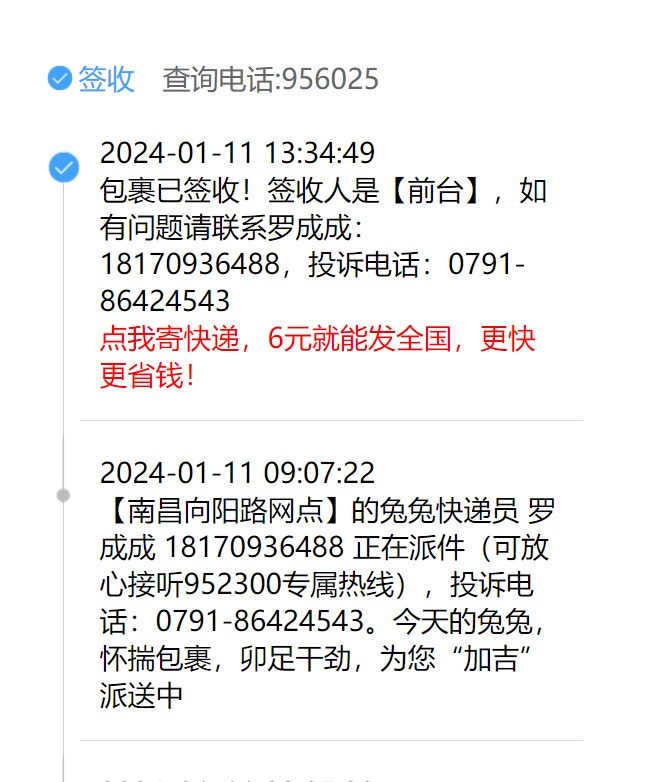
Task: Click the 【南昌向阳路网点】 outlet name
Action: [x=227, y=511]
